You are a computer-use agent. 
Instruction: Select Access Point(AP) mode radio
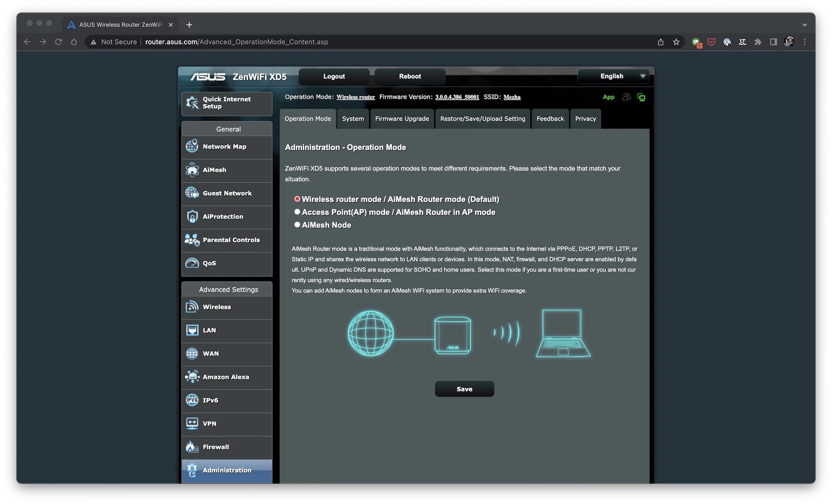(x=297, y=212)
